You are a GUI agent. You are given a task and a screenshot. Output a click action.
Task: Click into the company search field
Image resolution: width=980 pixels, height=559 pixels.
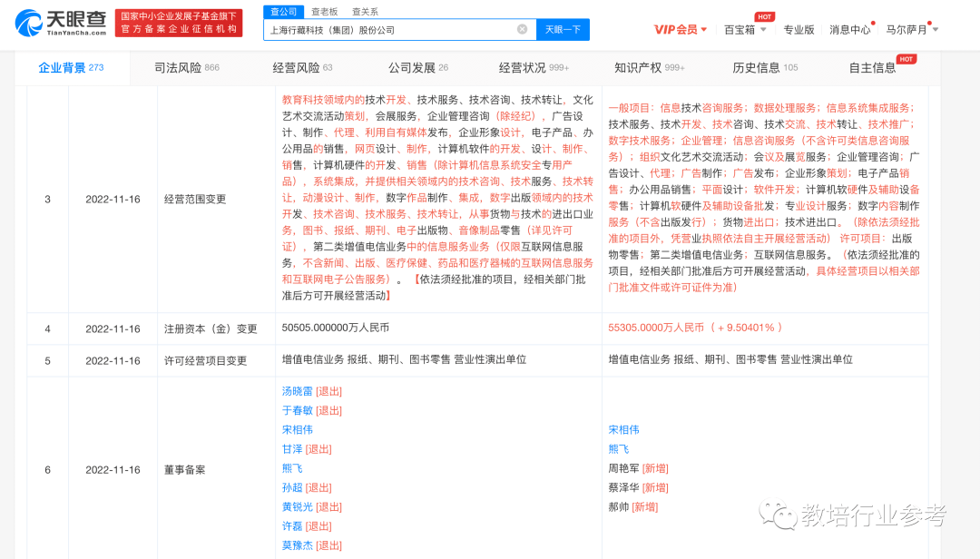coord(390,30)
